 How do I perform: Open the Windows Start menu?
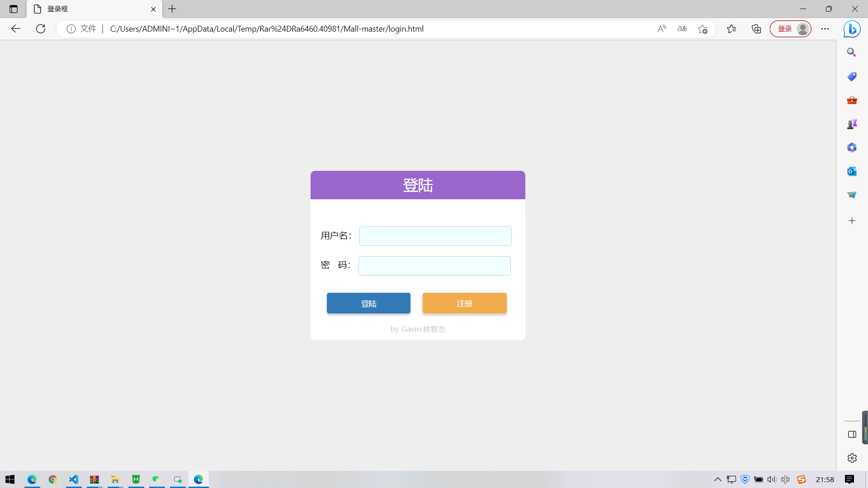pyautogui.click(x=10, y=479)
